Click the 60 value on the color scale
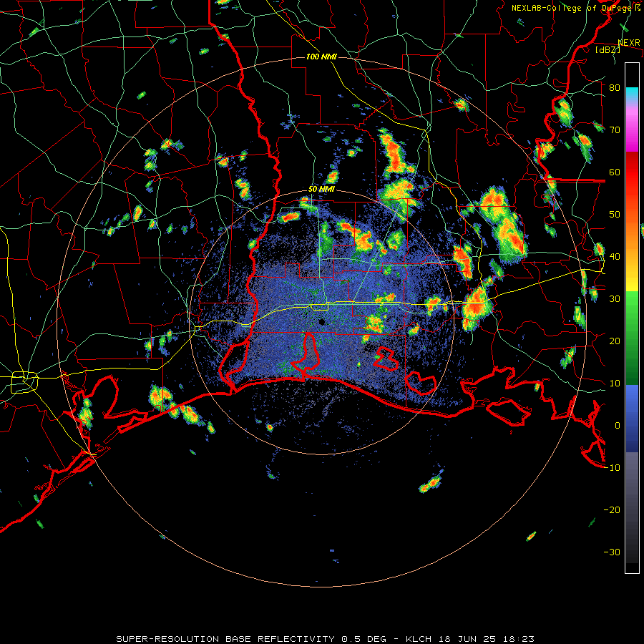644x644 pixels. (x=615, y=172)
